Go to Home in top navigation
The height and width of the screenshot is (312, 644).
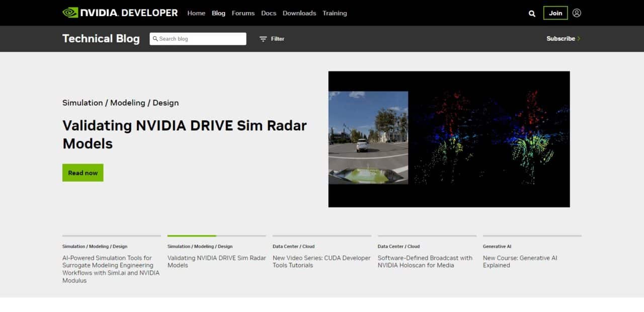[x=196, y=13]
